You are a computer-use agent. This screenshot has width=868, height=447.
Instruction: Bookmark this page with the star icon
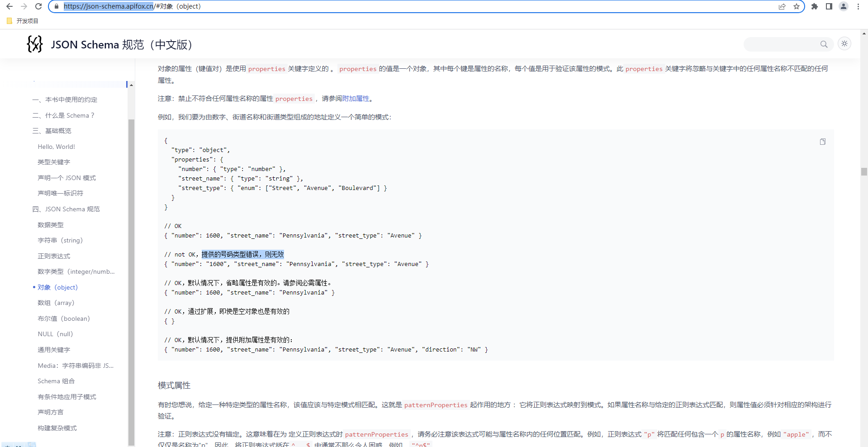tap(797, 6)
